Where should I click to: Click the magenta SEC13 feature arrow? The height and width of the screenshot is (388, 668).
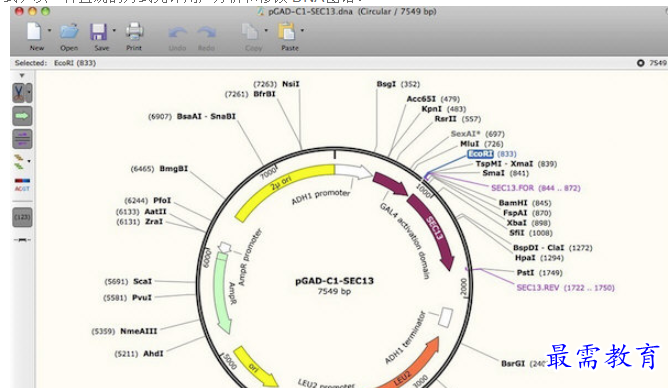point(434,229)
